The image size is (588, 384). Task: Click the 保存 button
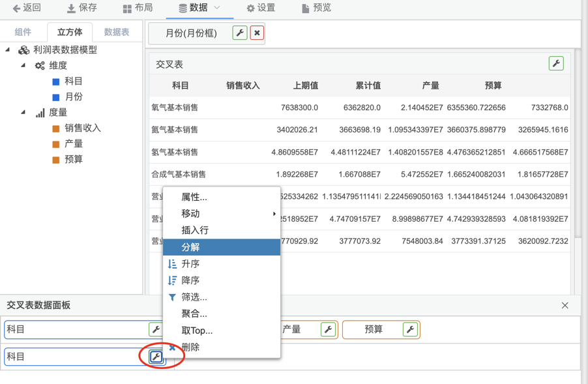[x=81, y=8]
